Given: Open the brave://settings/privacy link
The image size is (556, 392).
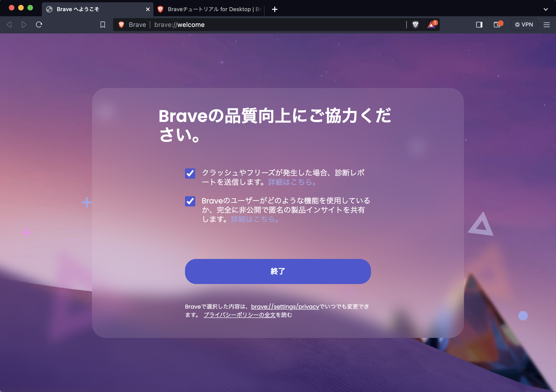Looking at the screenshot, I should (285, 307).
